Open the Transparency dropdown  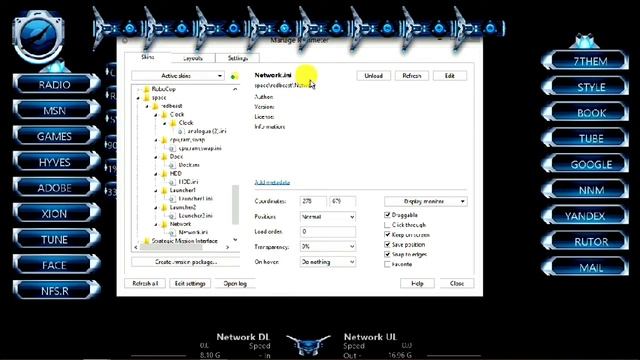328,247
